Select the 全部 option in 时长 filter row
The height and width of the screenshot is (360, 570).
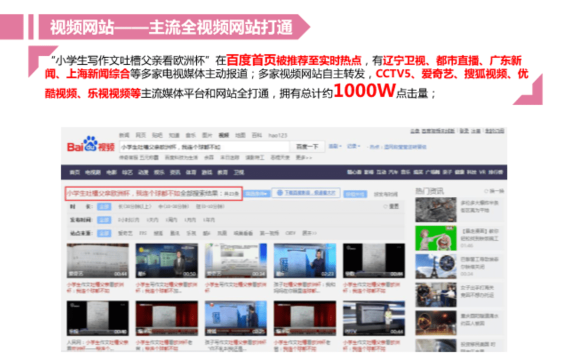click(x=104, y=207)
